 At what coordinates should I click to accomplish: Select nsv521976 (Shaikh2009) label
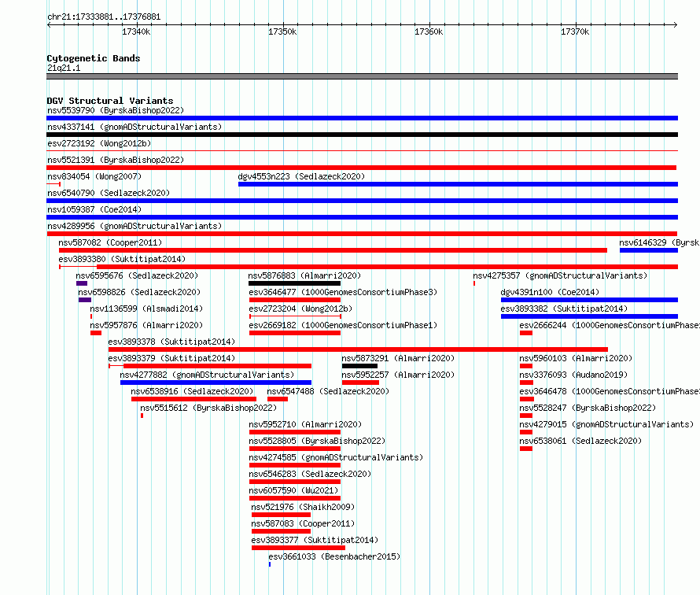303,507
